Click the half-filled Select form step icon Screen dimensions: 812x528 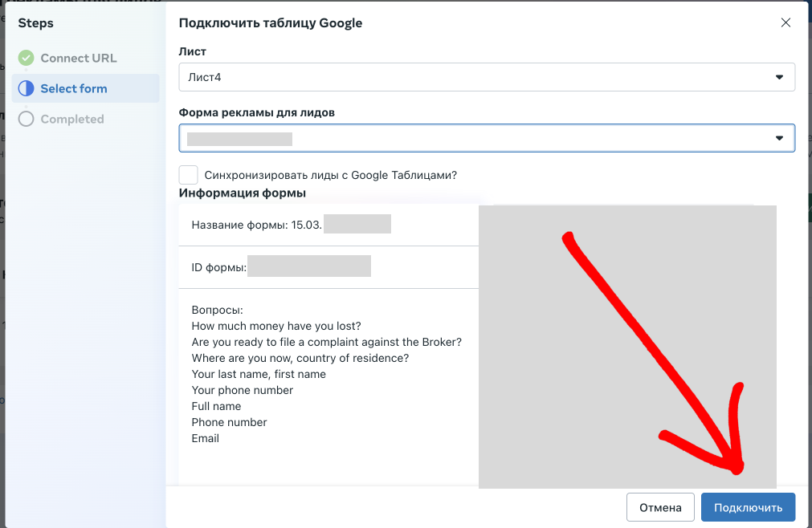[x=26, y=88]
